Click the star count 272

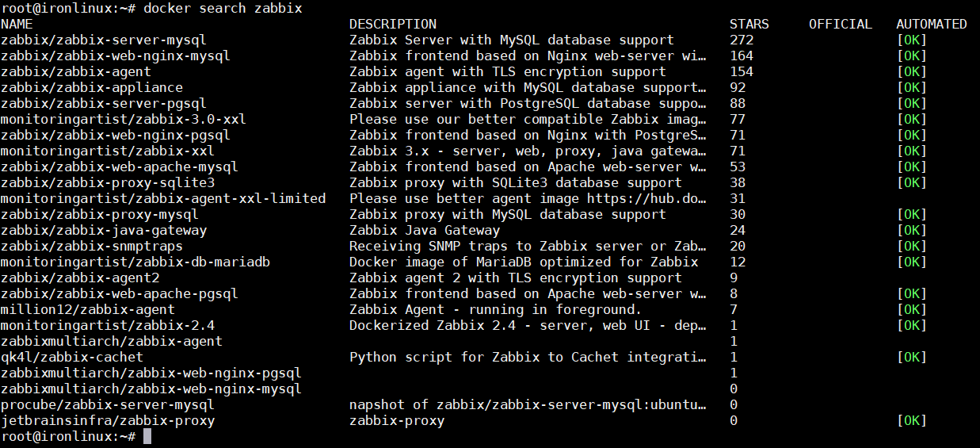[x=742, y=40]
